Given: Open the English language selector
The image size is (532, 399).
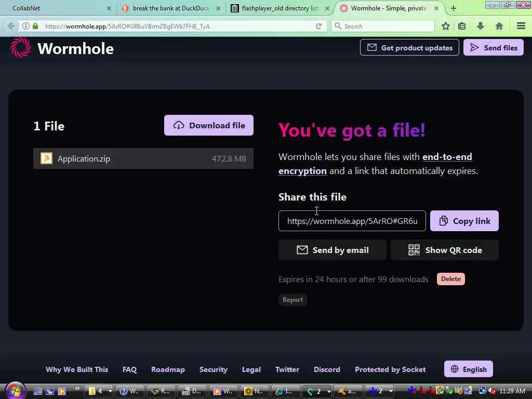Looking at the screenshot, I should [x=468, y=369].
